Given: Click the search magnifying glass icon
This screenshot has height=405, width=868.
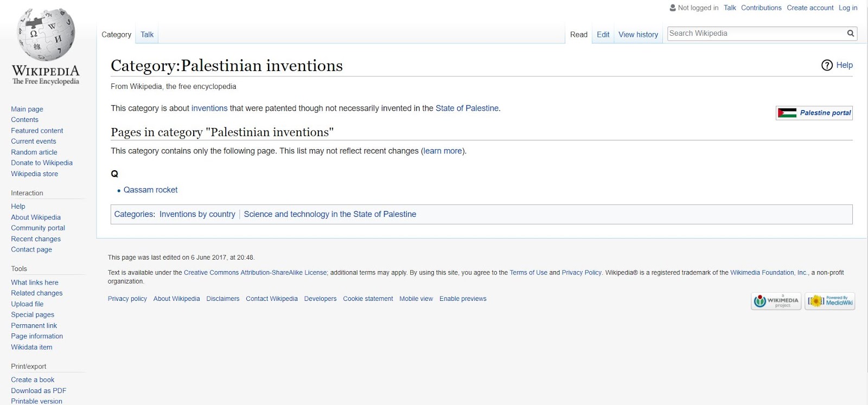Looking at the screenshot, I should point(851,34).
